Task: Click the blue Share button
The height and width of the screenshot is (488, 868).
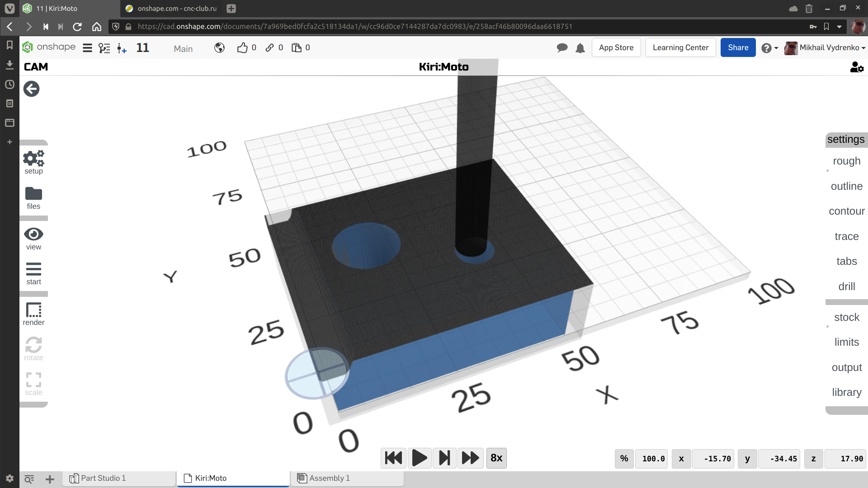Action: 738,48
